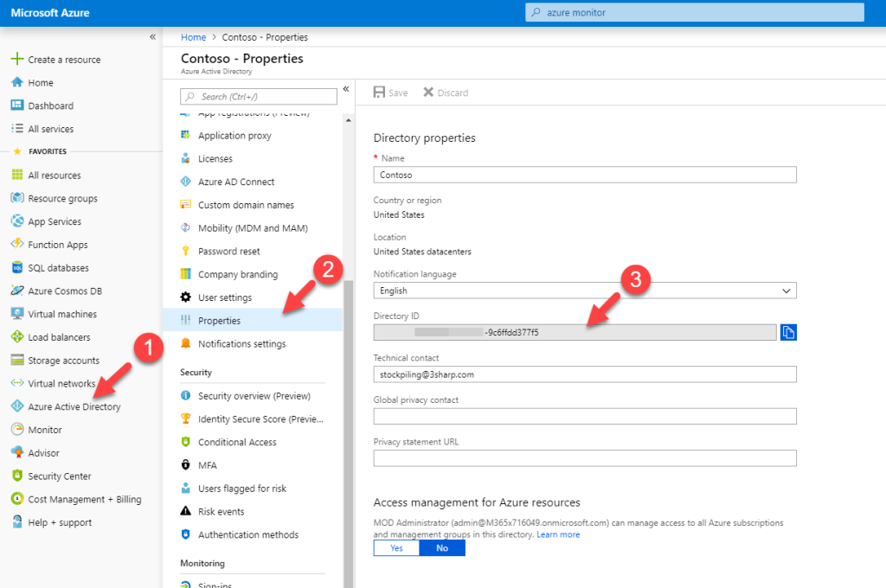Click Create a resource
This screenshot has height=588, width=886.
(x=61, y=59)
